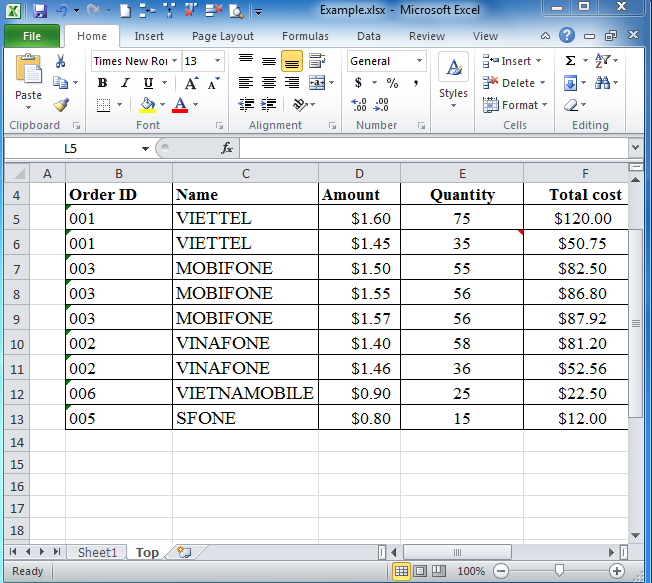Open the font name dropdown

click(x=175, y=61)
